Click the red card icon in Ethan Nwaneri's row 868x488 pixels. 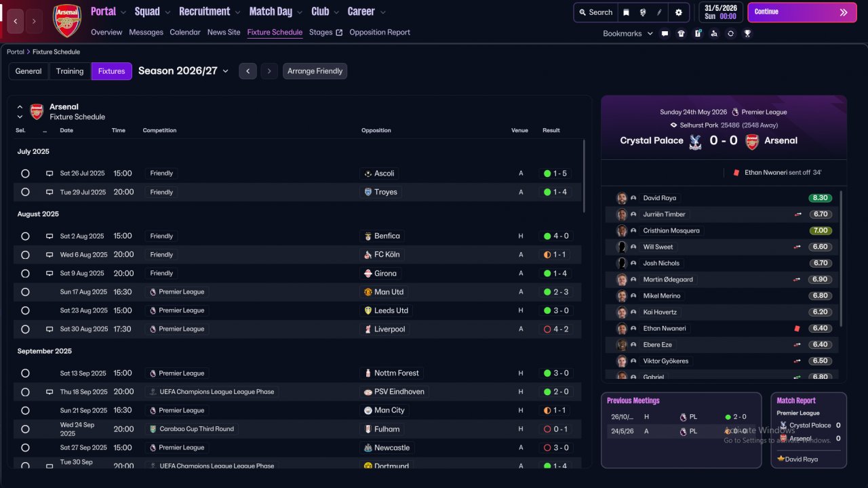pyautogui.click(x=797, y=329)
